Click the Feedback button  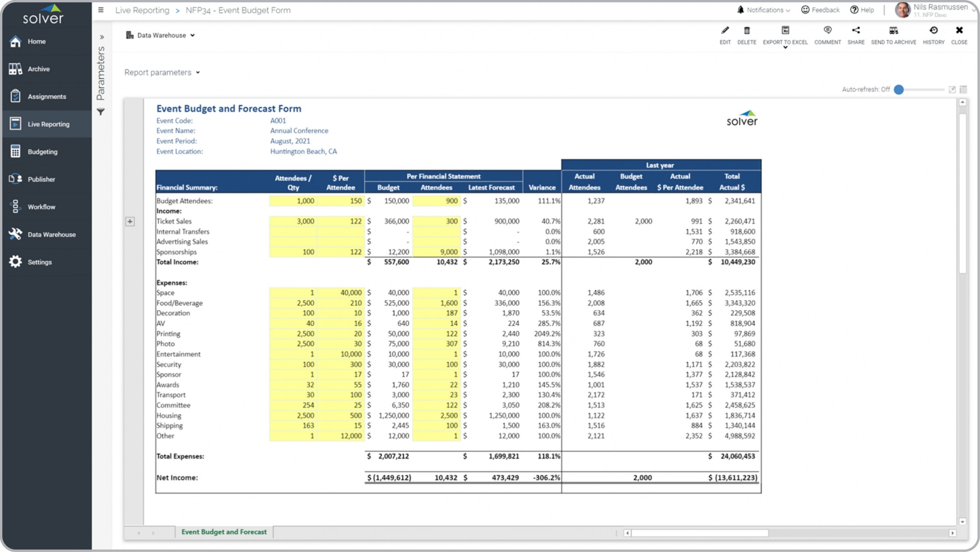(820, 10)
